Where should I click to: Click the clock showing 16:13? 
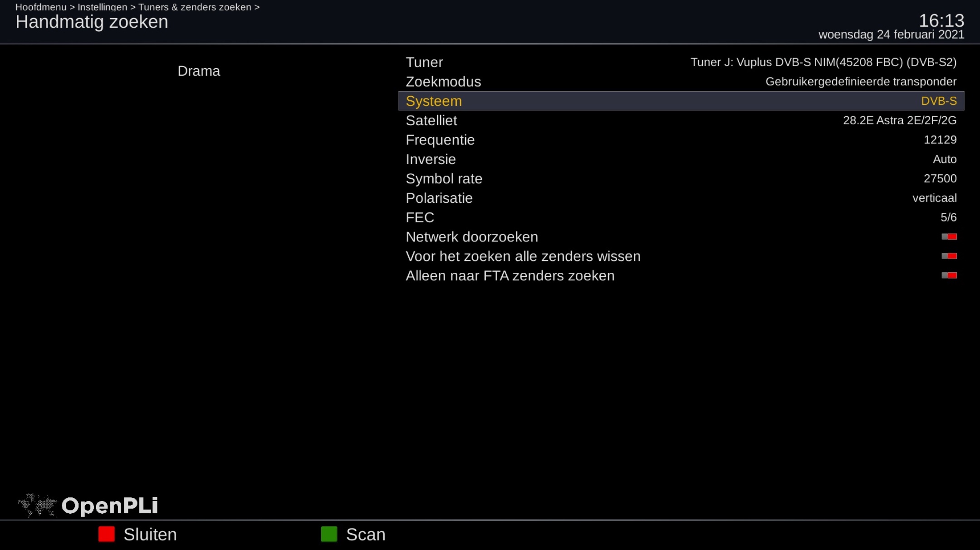coord(941,21)
